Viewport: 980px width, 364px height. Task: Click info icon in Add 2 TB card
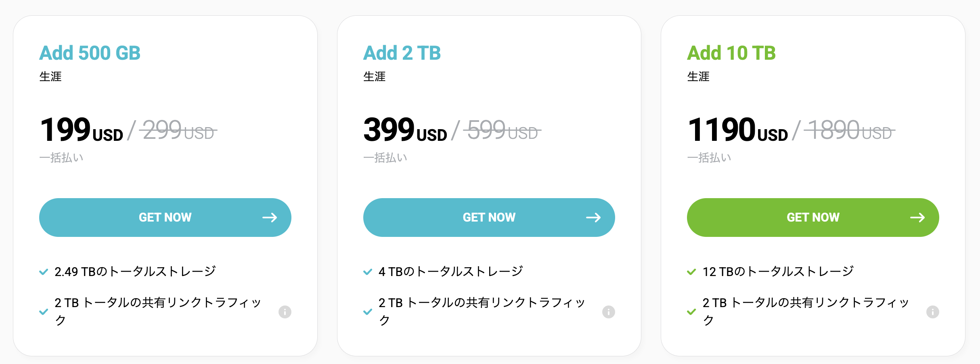click(608, 312)
